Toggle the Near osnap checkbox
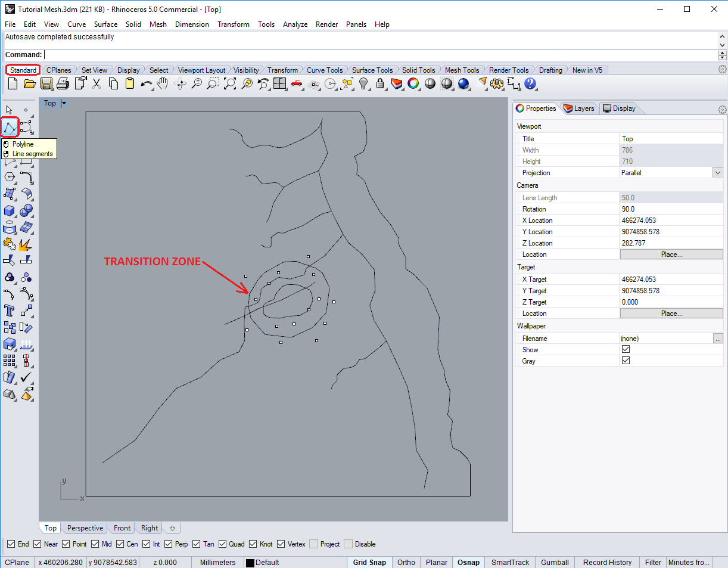Image resolution: width=728 pixels, height=568 pixels. click(37, 544)
